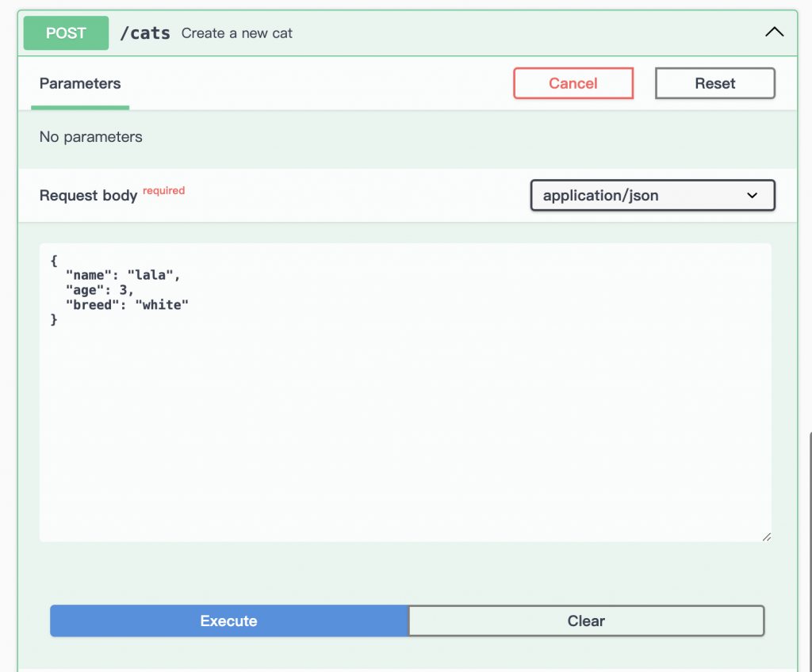
Task: Click the textarea resize grip icon
Action: pos(766,536)
